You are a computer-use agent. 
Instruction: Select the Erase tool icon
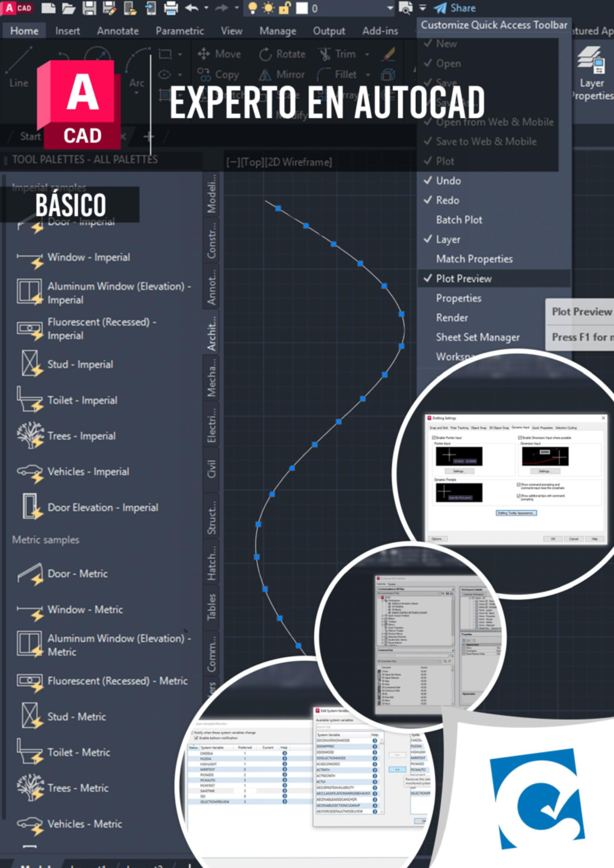pos(389,53)
